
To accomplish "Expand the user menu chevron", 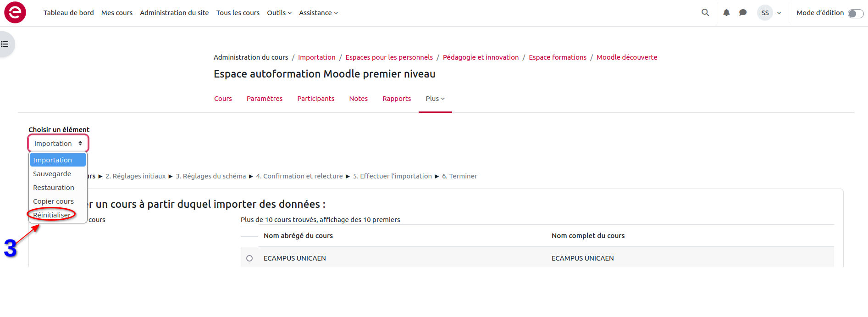I will click(779, 13).
